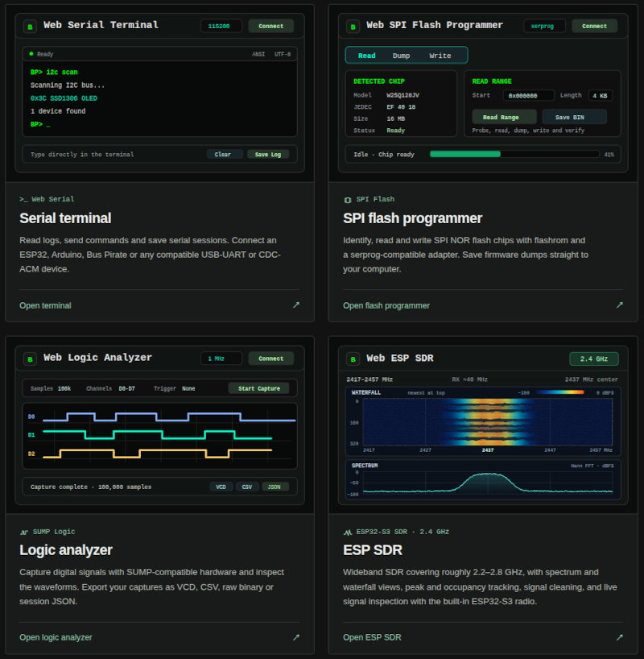
Task: Click the Trigger None value
Action: [x=188, y=389]
